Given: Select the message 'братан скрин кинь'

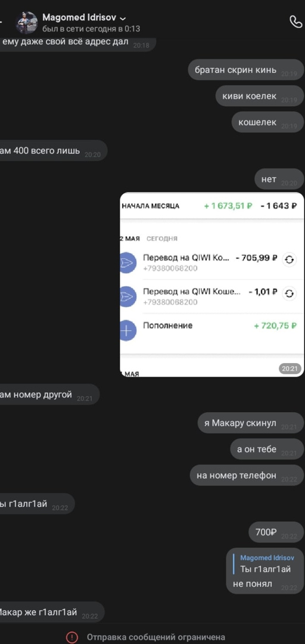Looking at the screenshot, I should 246,70.
